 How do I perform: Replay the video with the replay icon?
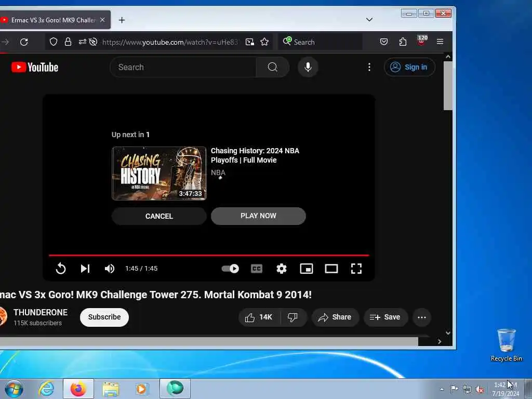pos(61,269)
